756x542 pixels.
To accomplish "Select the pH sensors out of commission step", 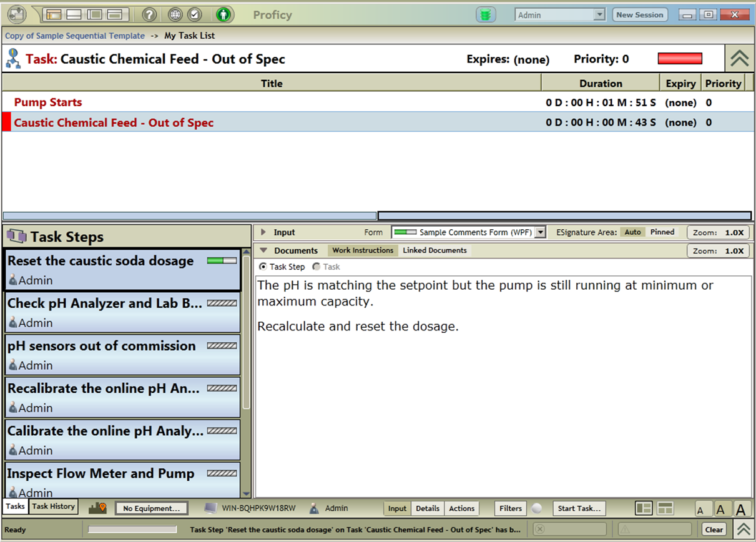I will pos(122,355).
